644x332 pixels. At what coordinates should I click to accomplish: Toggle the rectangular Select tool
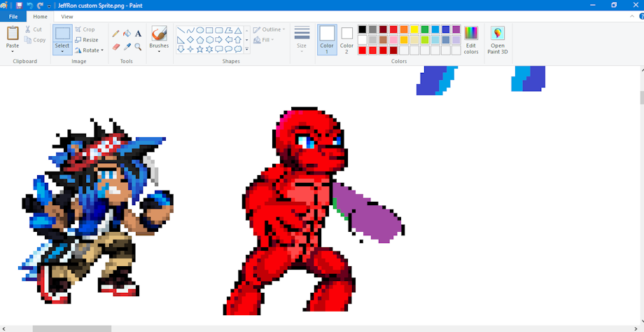point(62,34)
